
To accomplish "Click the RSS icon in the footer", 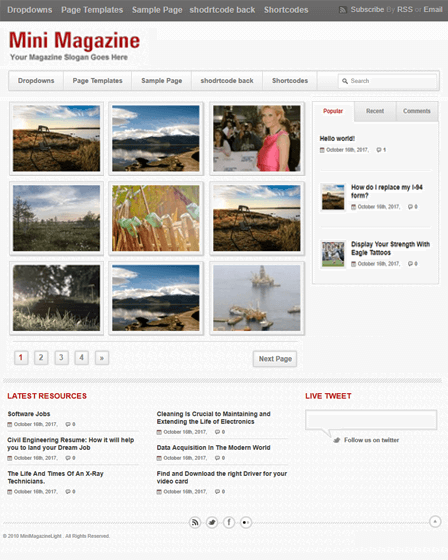I will (195, 522).
